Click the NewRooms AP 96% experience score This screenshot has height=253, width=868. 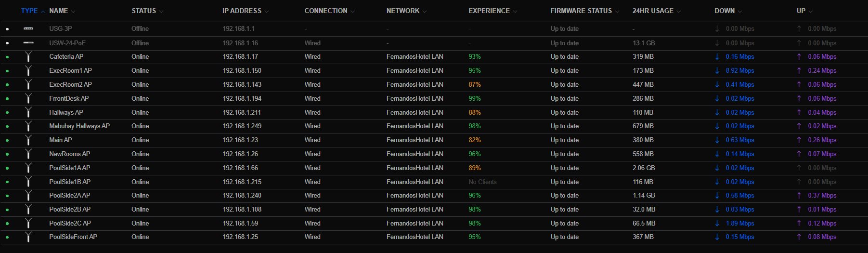pyautogui.click(x=475, y=154)
